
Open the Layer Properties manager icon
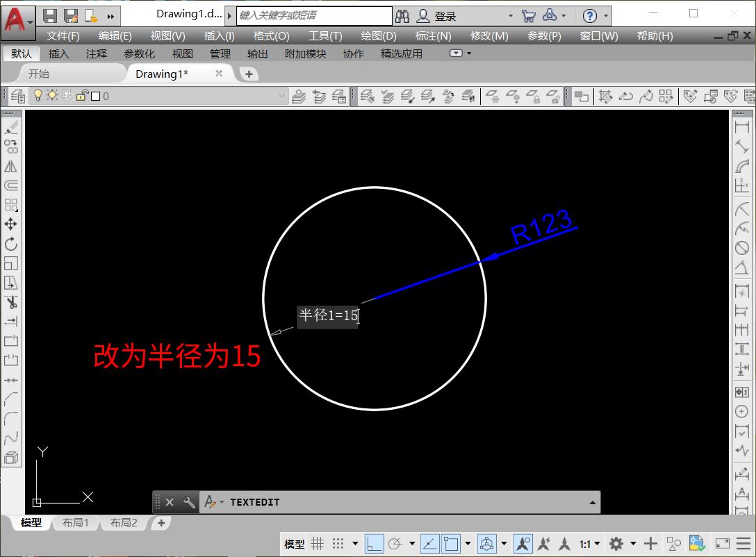[x=17, y=96]
